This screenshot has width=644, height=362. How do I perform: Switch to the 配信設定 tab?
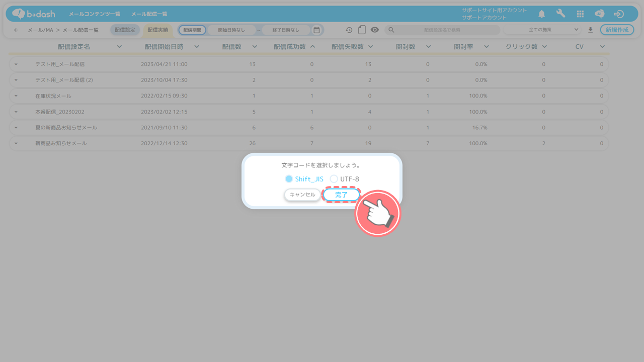click(125, 30)
